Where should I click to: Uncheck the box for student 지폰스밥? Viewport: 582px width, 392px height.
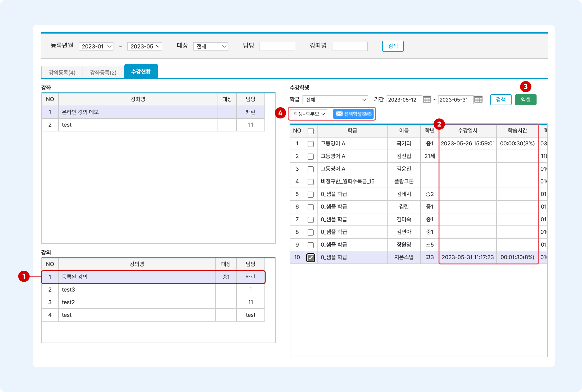pyautogui.click(x=311, y=257)
